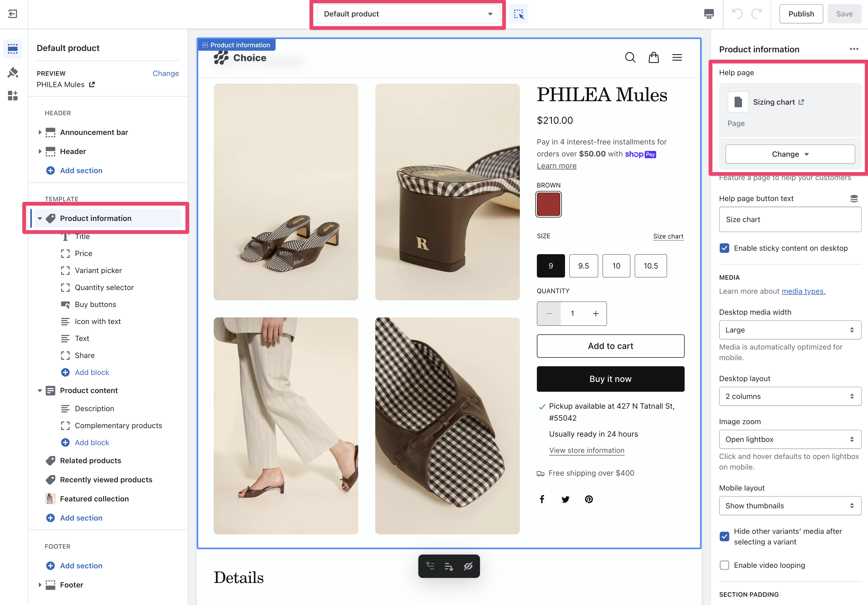Click the undo arrow icon
The image size is (868, 605).
click(737, 14)
